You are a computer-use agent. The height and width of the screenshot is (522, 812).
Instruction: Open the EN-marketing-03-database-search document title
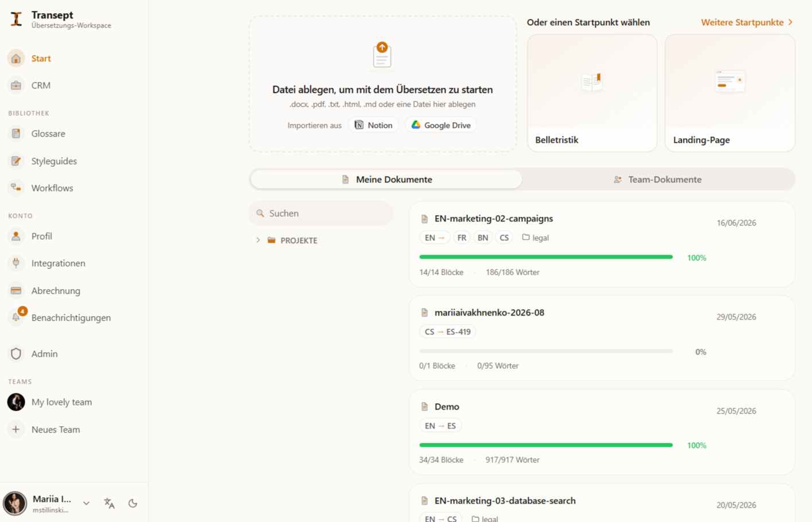tap(505, 501)
